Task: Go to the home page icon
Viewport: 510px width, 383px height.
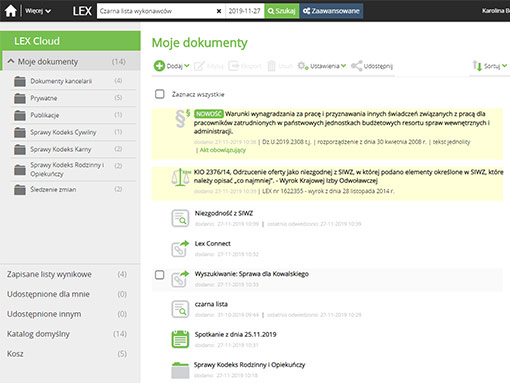Action: click(x=11, y=11)
